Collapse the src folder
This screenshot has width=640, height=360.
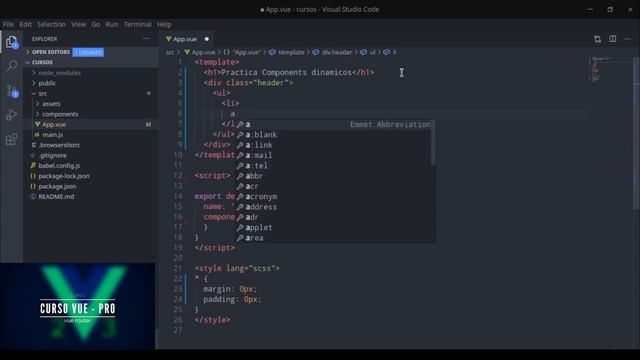(x=42, y=93)
